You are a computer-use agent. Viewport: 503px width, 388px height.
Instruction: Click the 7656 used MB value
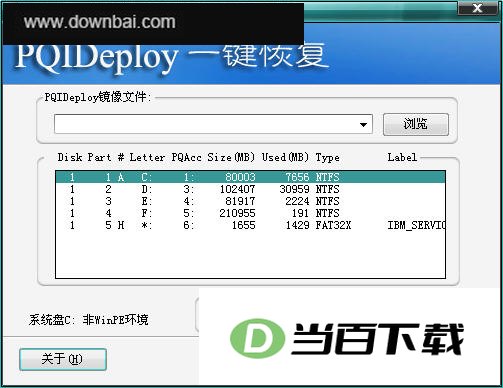click(297, 177)
